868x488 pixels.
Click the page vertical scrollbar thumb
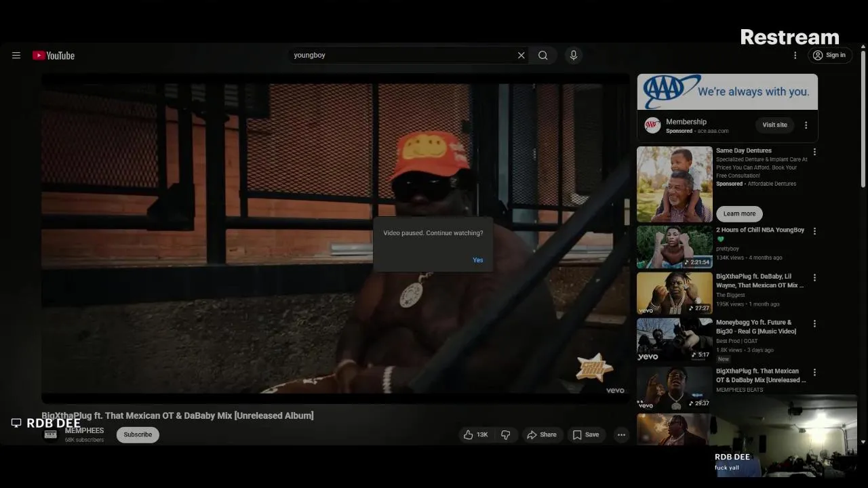(863, 119)
